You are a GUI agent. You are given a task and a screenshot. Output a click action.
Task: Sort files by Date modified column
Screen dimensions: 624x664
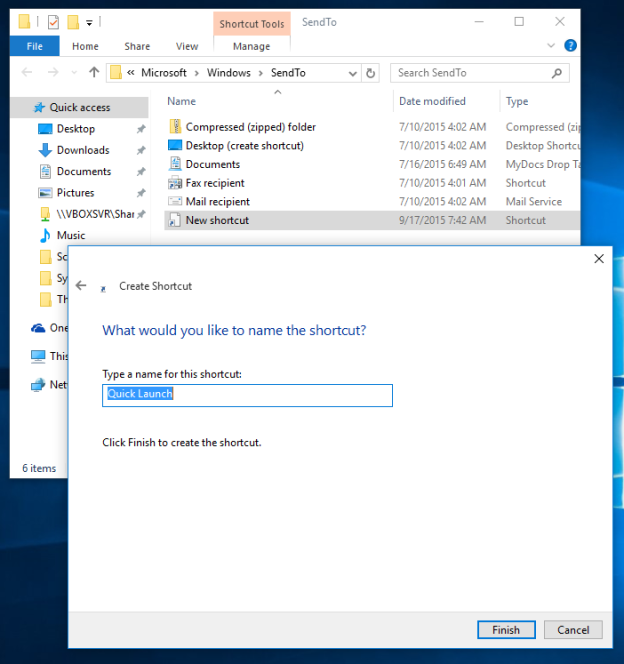[432, 101]
